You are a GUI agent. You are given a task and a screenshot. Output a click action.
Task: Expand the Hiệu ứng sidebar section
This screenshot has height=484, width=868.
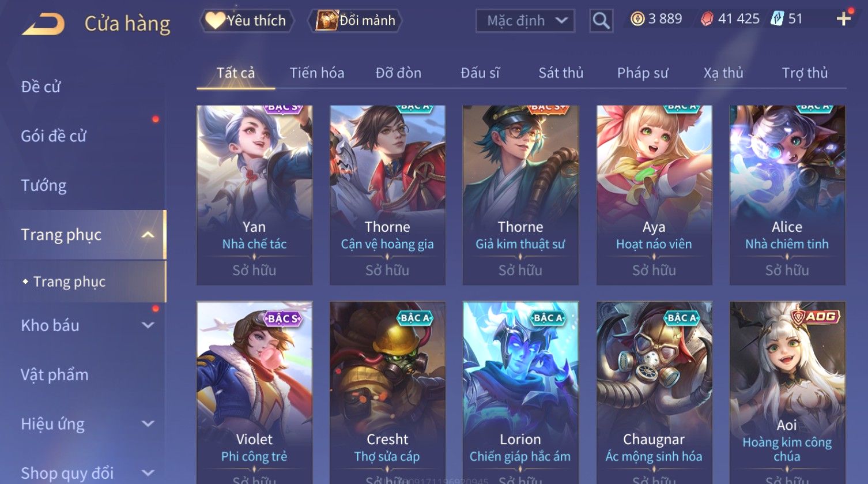(148, 424)
